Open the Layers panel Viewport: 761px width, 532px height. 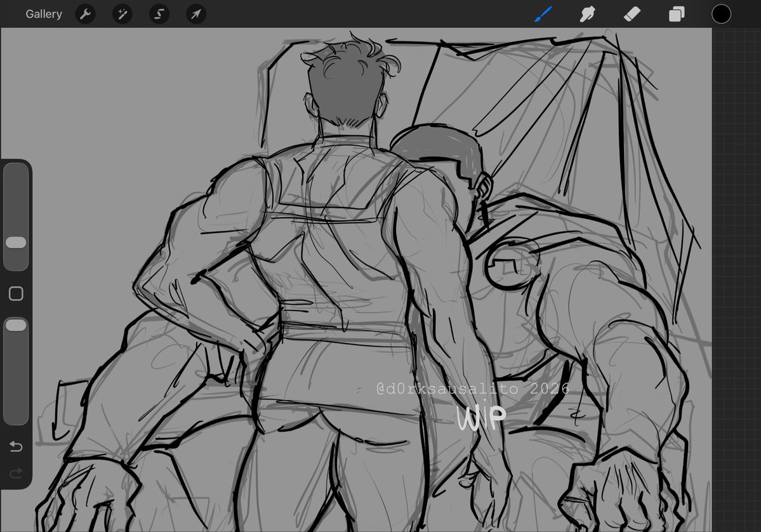coord(675,13)
